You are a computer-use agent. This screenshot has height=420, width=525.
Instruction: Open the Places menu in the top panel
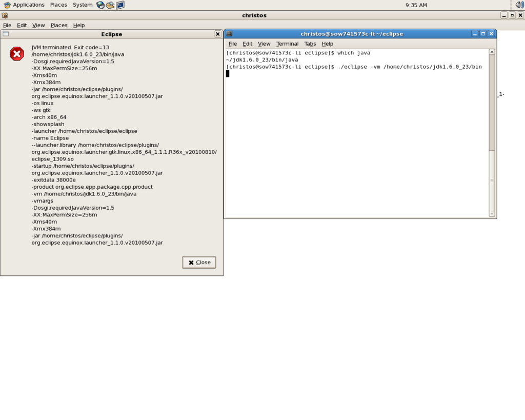coord(58,5)
